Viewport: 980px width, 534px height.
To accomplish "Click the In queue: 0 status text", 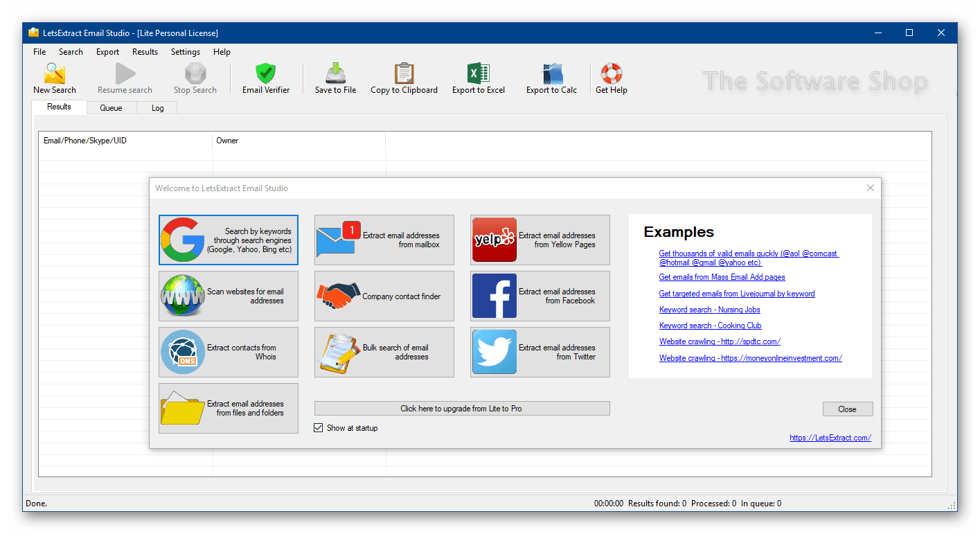I will pos(761,504).
